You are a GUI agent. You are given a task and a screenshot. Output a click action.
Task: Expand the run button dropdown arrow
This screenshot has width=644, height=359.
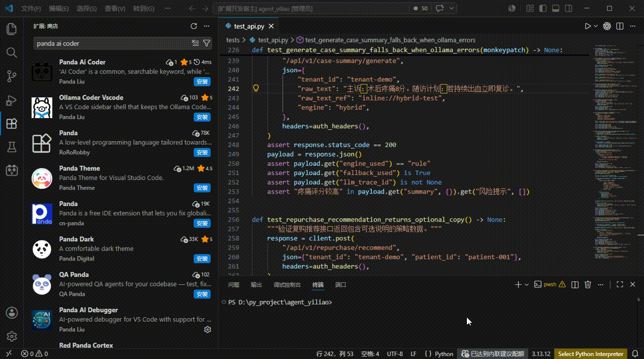(x=596, y=26)
